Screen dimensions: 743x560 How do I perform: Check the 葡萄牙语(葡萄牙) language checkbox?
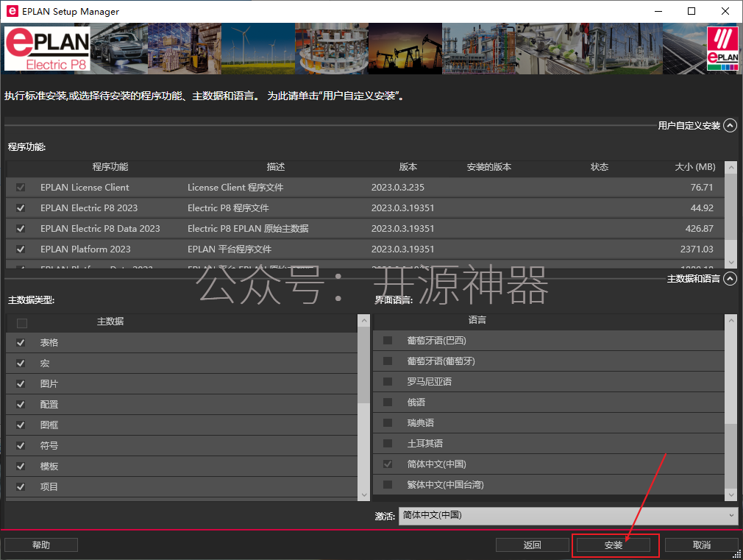388,361
